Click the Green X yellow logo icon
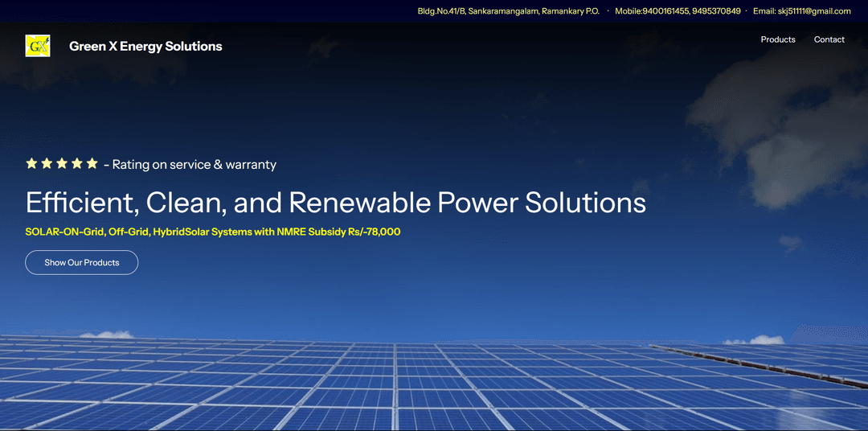 38,46
